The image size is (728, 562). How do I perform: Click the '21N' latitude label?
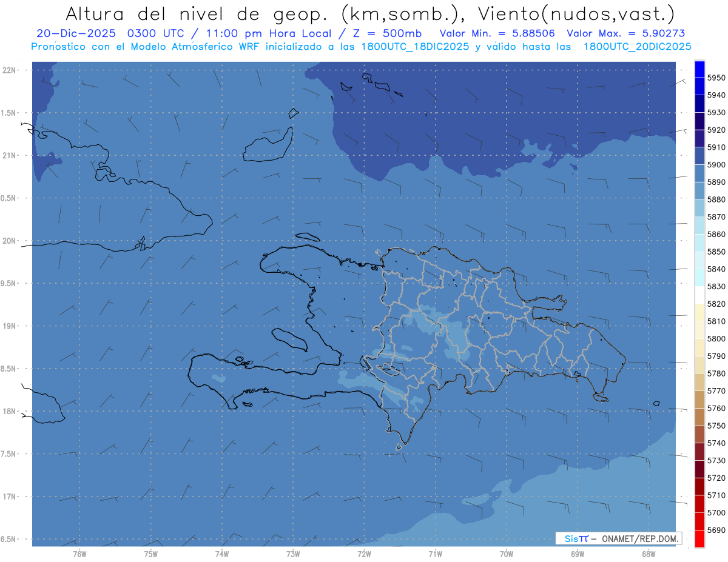[8, 156]
